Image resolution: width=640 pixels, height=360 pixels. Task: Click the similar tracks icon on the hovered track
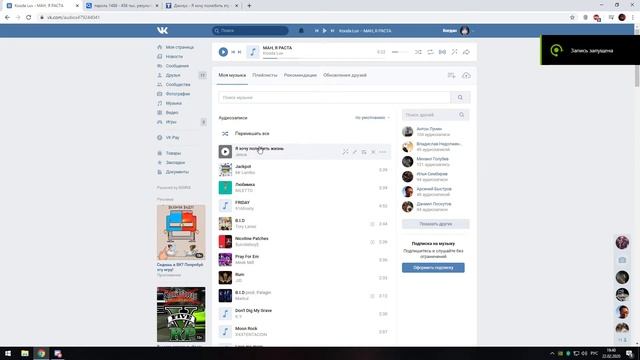pos(345,152)
